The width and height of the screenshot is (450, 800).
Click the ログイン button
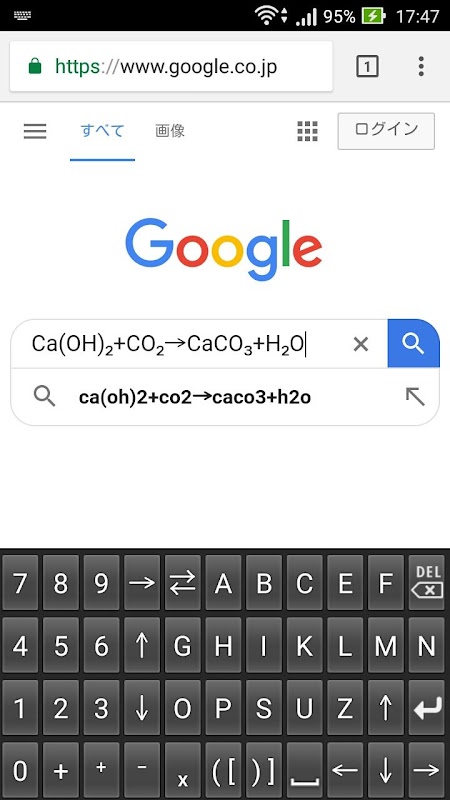[386, 131]
